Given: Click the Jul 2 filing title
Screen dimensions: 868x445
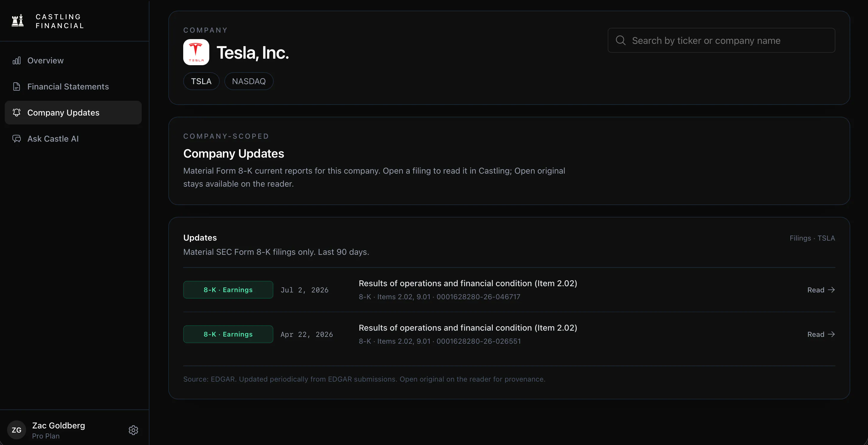Looking at the screenshot, I should (468, 283).
